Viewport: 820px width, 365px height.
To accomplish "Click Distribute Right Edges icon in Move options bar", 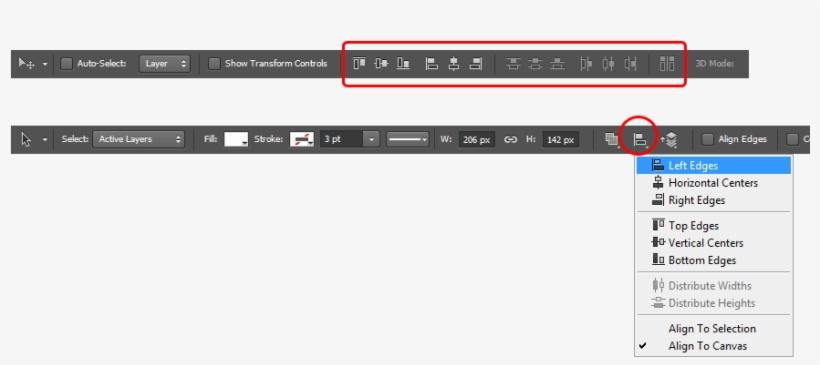I will click(x=631, y=64).
